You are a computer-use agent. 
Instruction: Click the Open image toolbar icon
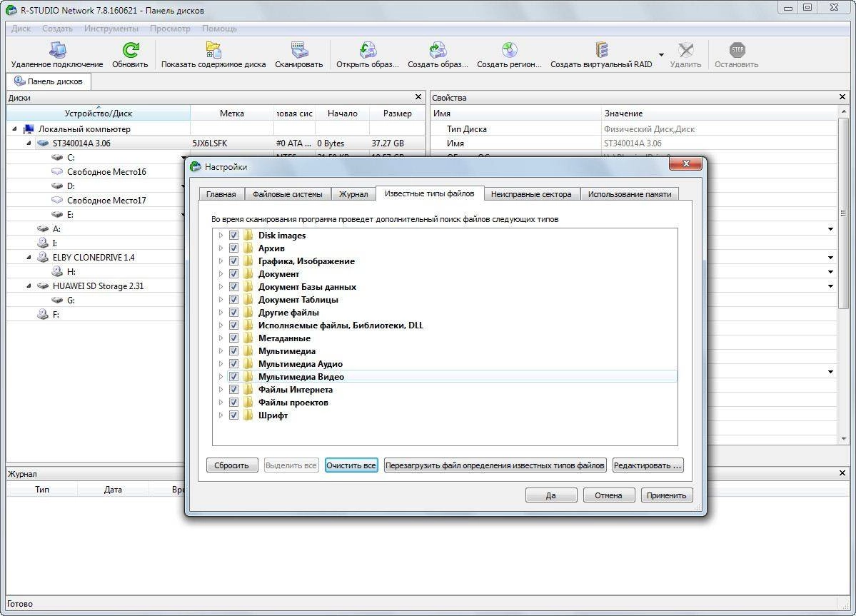click(x=368, y=50)
